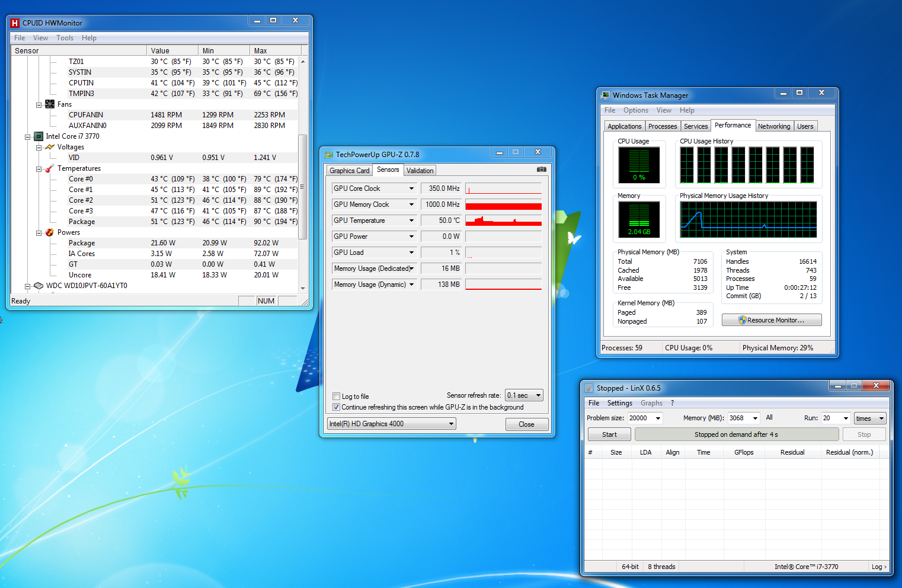Click the Voltages icon in HWMonitor tree
This screenshot has width=902, height=588.
pyautogui.click(x=50, y=147)
